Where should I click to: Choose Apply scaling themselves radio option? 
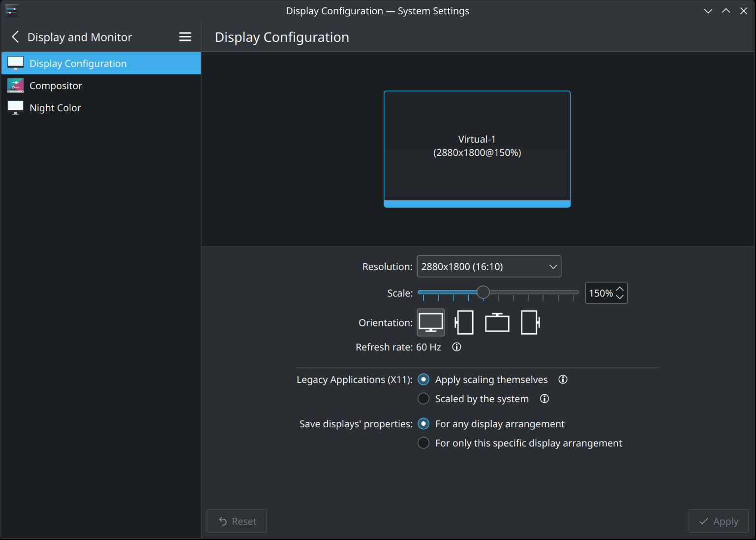pyautogui.click(x=423, y=380)
